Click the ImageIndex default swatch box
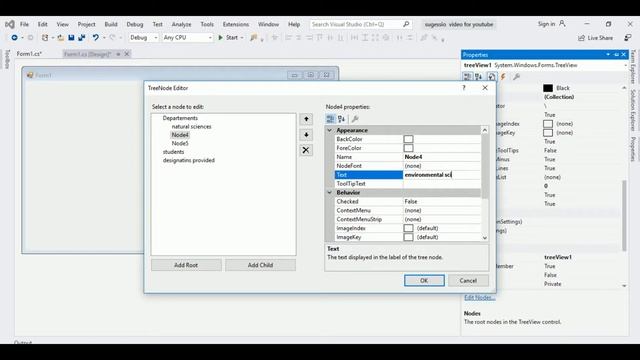 [x=408, y=228]
